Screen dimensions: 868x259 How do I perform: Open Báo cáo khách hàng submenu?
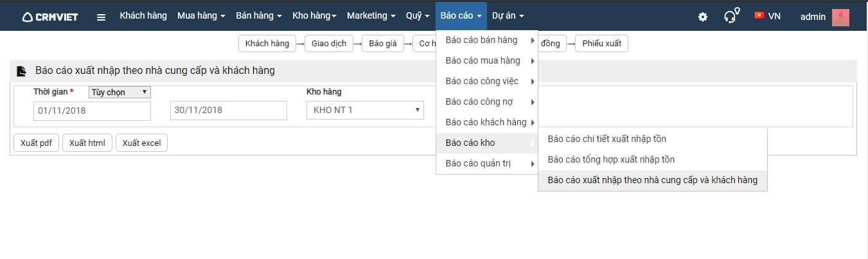[x=487, y=122]
